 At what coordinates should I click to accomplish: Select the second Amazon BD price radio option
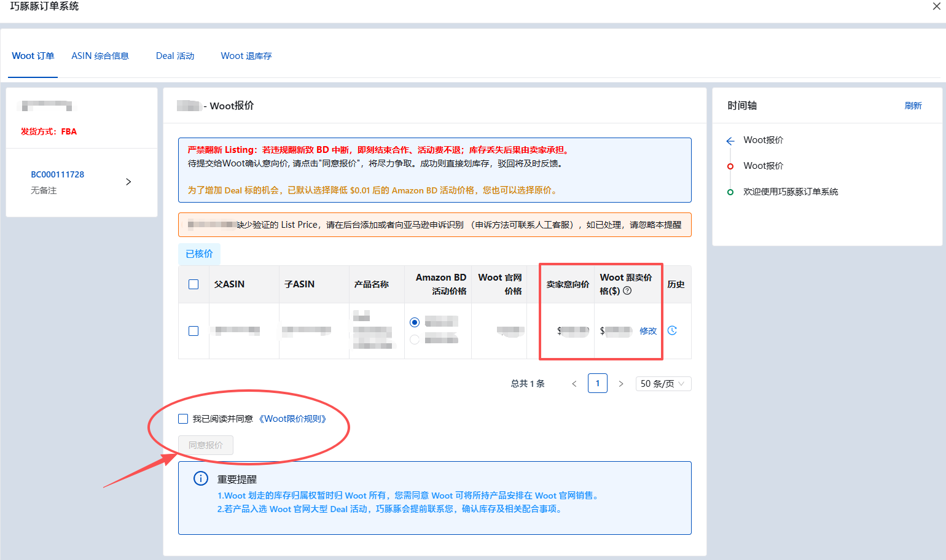[x=415, y=340]
